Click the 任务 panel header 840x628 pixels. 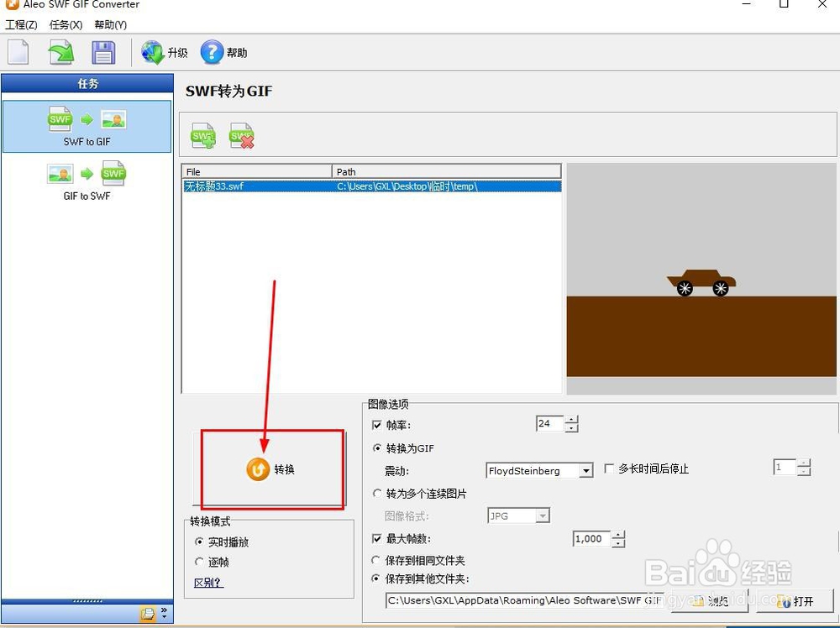(88, 83)
